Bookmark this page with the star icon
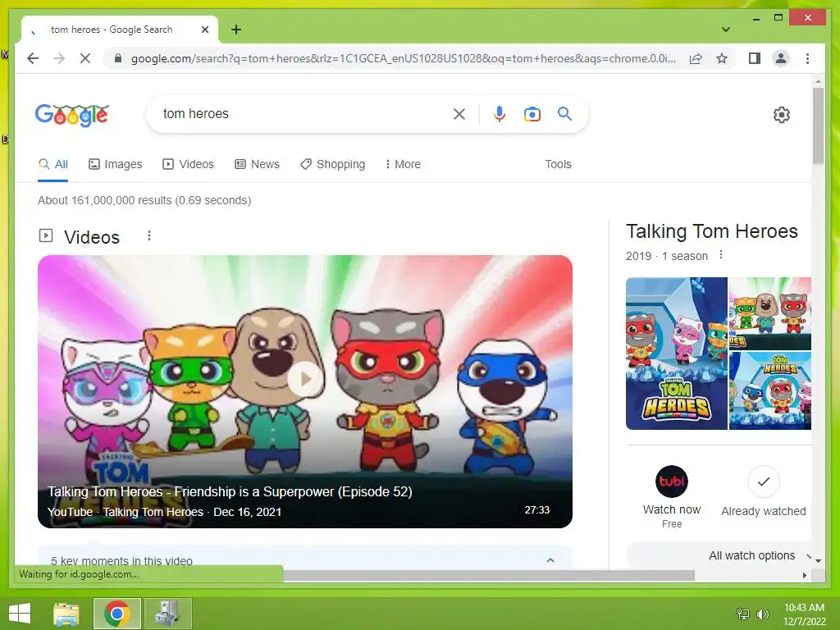This screenshot has height=630, width=840. 722,58
